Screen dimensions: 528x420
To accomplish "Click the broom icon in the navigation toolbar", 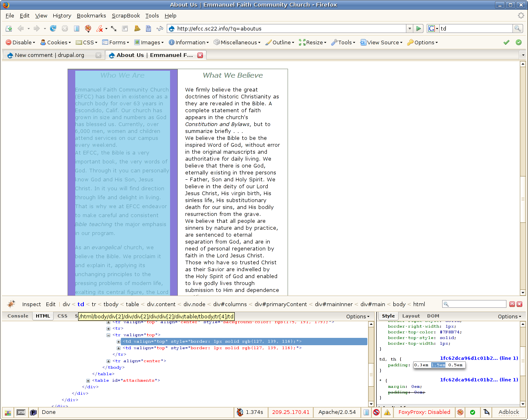I will pyautogui.click(x=137, y=28).
